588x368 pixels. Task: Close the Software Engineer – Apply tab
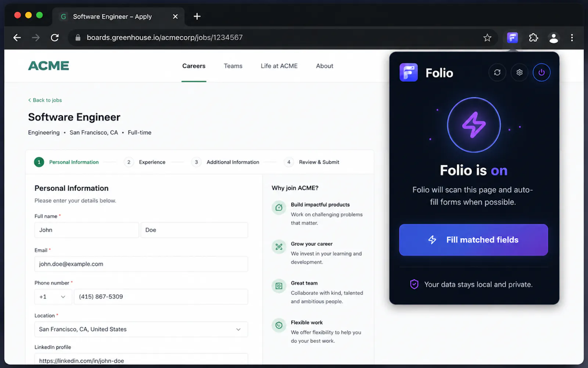pyautogui.click(x=175, y=17)
